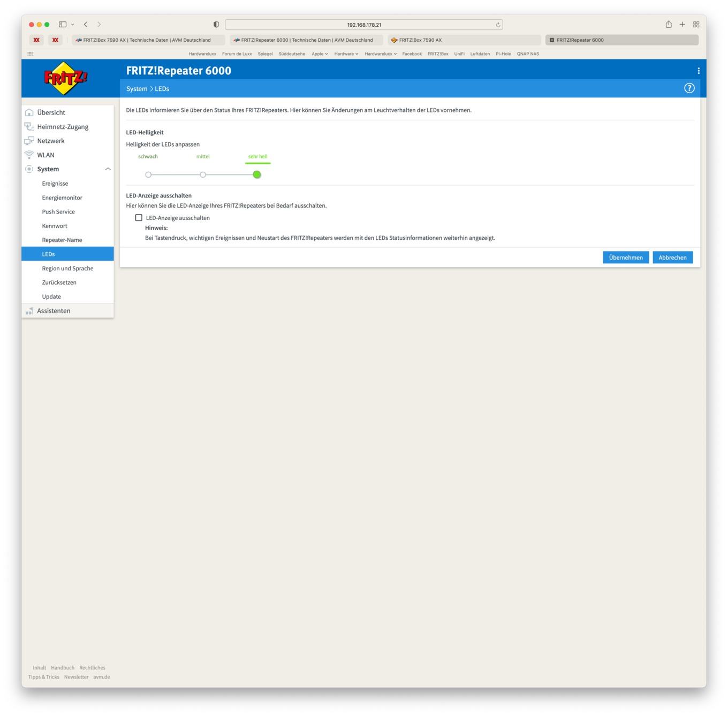Open Kennwort in System menu
728x716 pixels.
pos(67,226)
